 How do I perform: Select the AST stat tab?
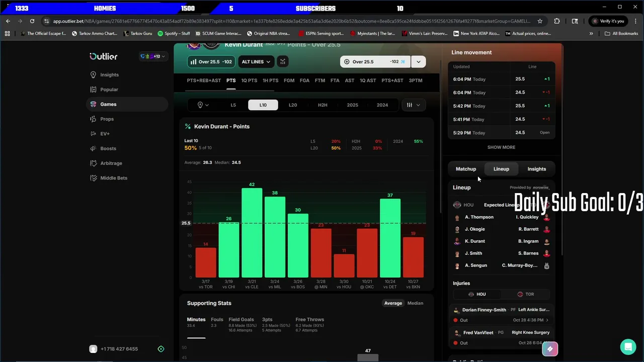point(350,80)
